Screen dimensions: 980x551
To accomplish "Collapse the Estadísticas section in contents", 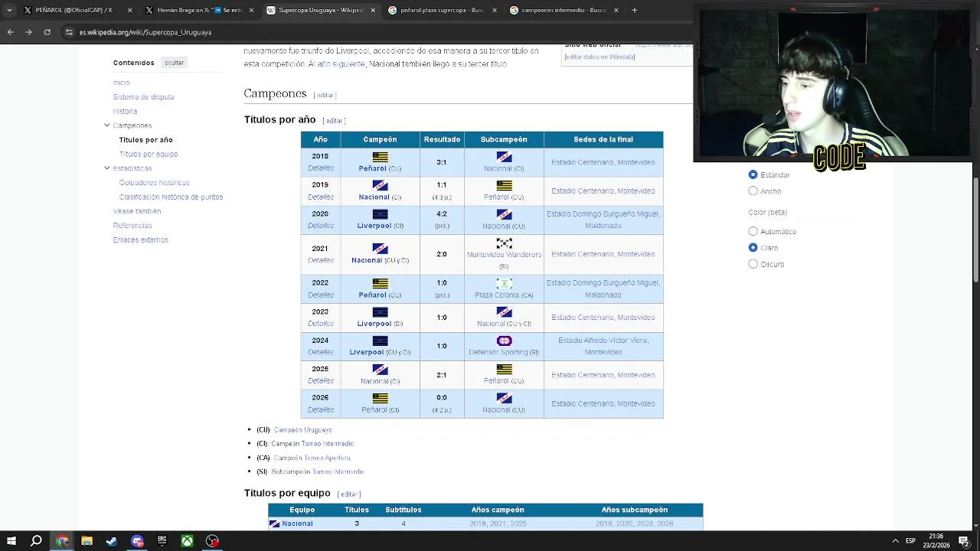I will click(107, 168).
